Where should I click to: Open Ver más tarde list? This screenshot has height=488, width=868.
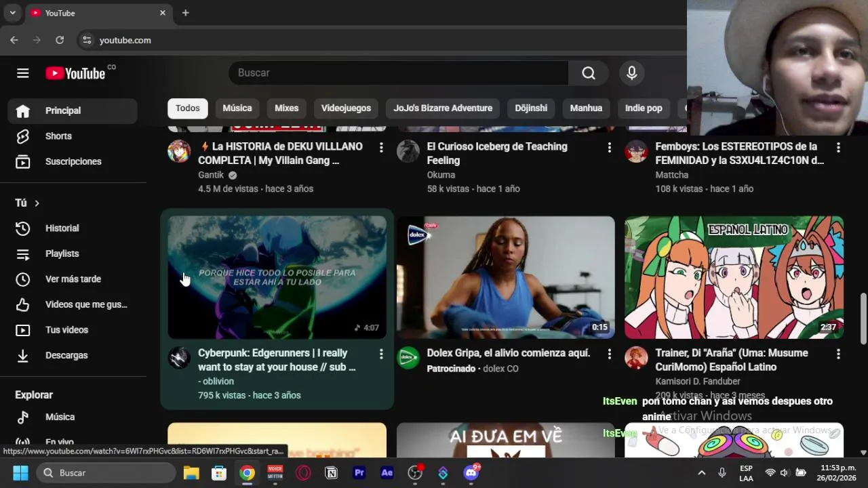click(x=73, y=279)
